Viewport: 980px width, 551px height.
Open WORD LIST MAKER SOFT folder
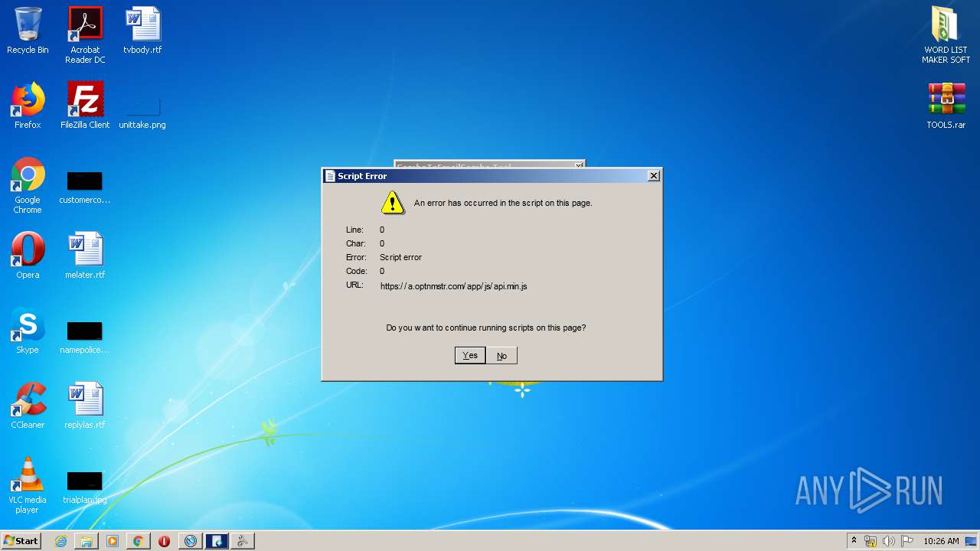(946, 35)
